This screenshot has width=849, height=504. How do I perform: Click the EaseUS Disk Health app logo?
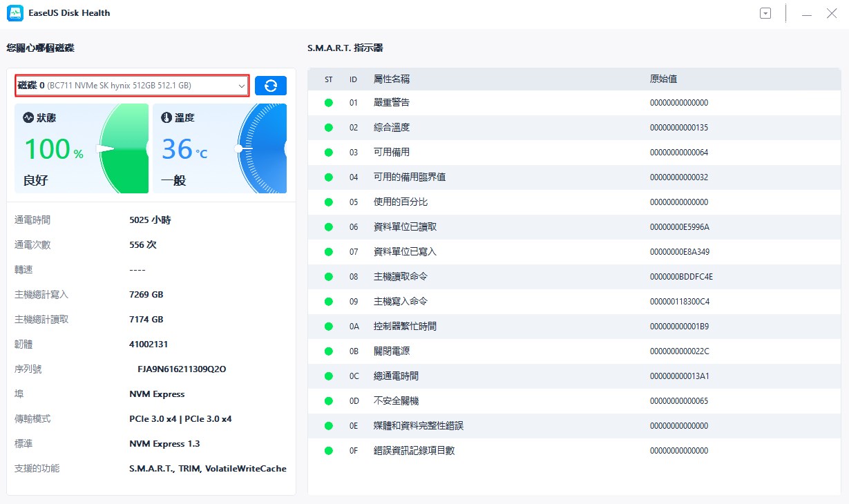pyautogui.click(x=15, y=13)
